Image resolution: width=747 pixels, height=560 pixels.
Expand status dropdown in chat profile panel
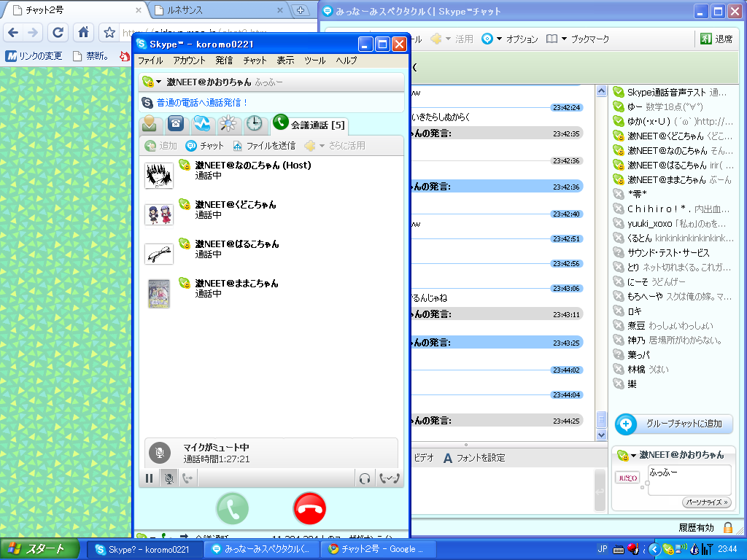634,456
